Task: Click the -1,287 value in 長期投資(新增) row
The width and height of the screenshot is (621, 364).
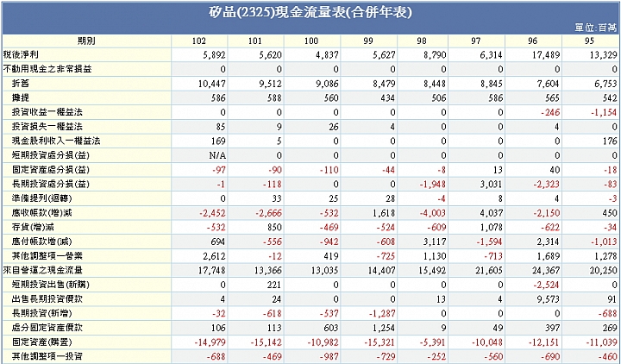Action: click(x=382, y=314)
